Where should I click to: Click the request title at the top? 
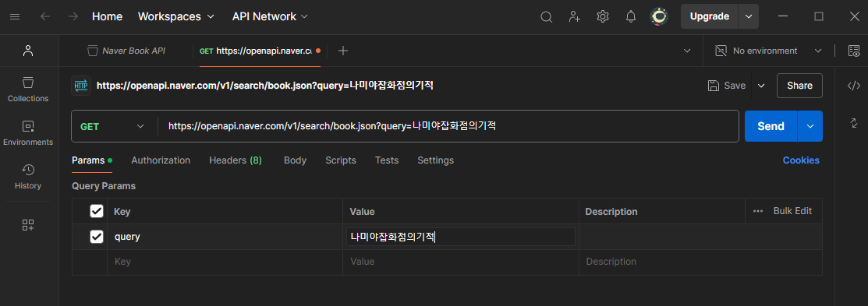pyautogui.click(x=264, y=86)
